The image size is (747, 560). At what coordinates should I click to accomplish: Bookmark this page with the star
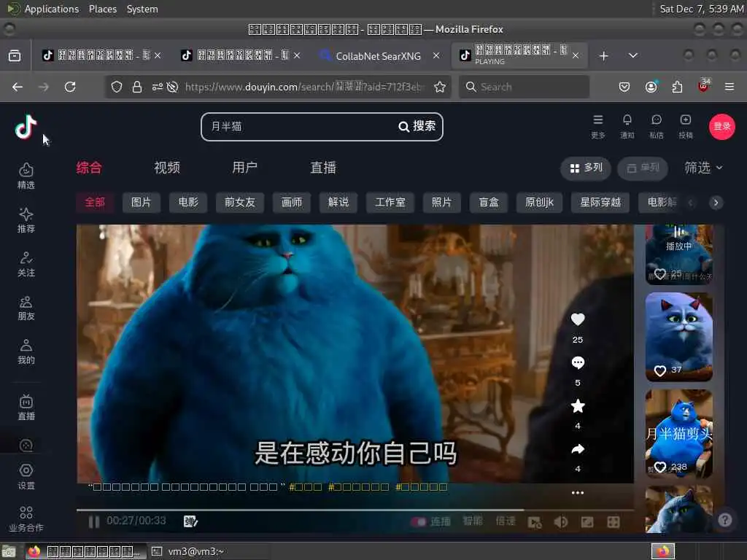[440, 87]
